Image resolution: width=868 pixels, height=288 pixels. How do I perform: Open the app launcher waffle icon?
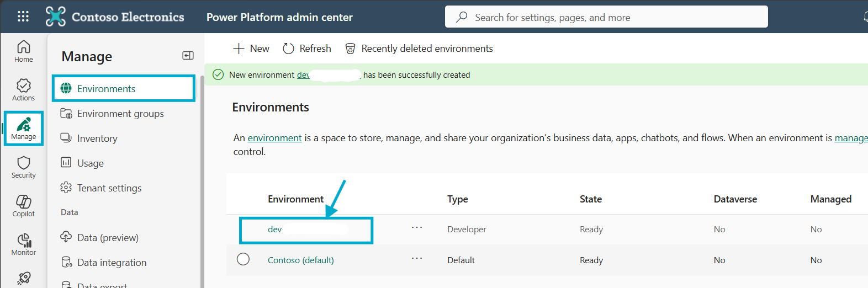click(x=23, y=17)
